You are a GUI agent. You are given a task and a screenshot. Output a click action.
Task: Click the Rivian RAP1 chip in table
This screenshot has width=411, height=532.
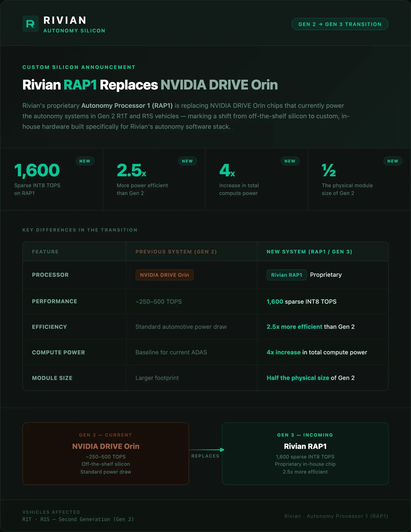click(x=287, y=275)
